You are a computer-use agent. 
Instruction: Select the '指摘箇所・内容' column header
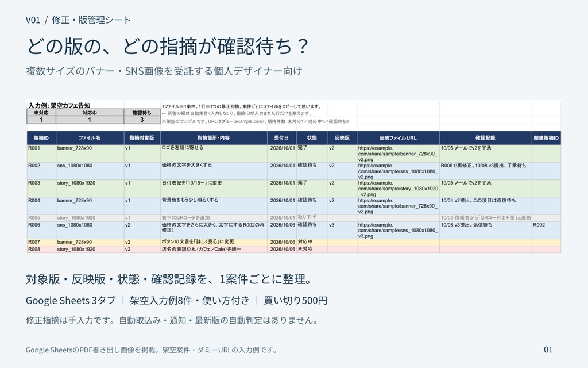pos(214,138)
